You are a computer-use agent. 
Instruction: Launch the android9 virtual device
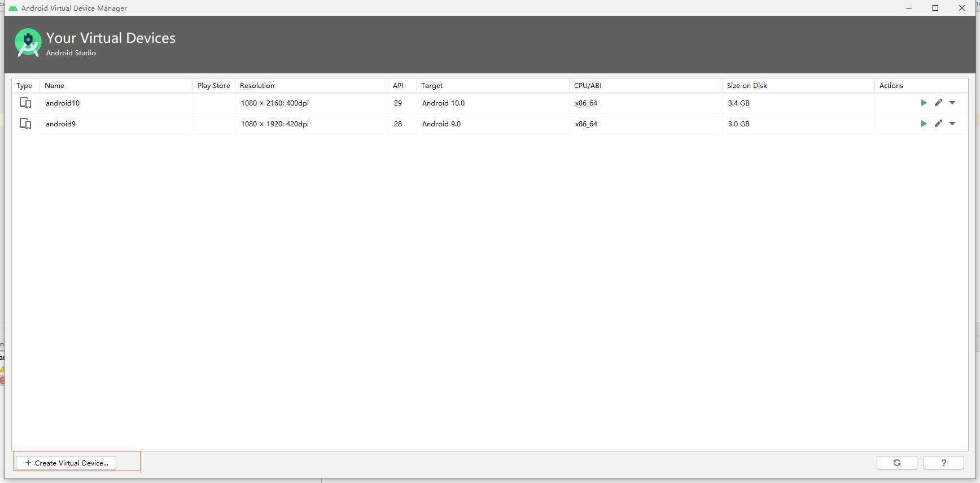click(x=924, y=124)
